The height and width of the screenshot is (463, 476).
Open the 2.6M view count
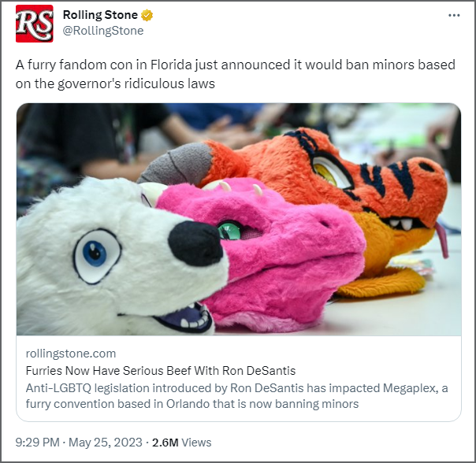(x=165, y=443)
